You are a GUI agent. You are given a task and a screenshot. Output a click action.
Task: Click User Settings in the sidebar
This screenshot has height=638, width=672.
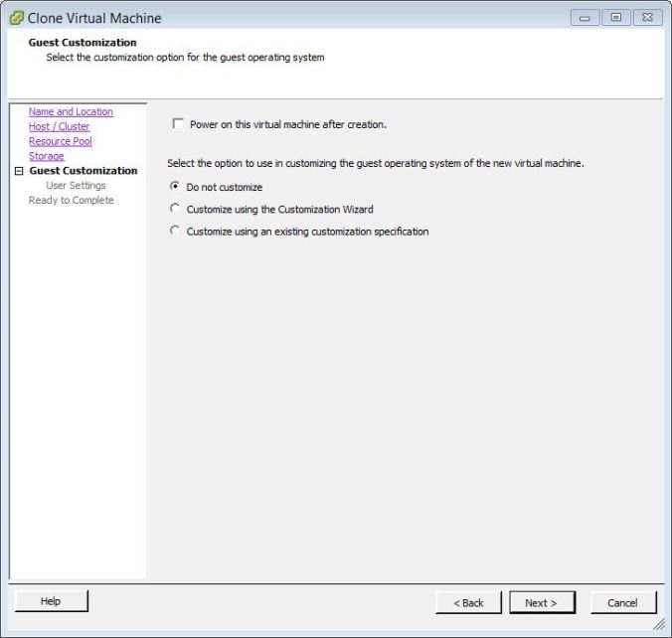click(76, 186)
